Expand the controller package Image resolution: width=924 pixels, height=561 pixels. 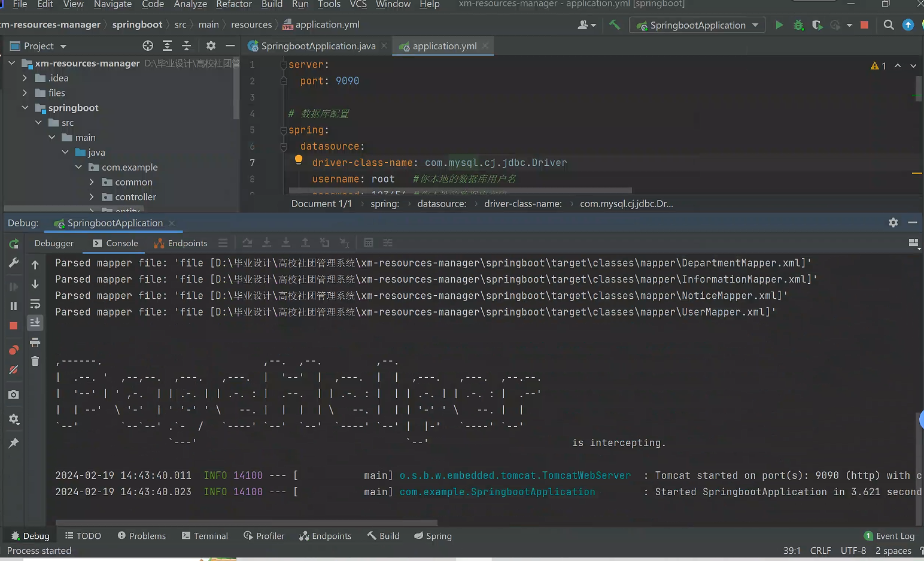click(x=92, y=197)
